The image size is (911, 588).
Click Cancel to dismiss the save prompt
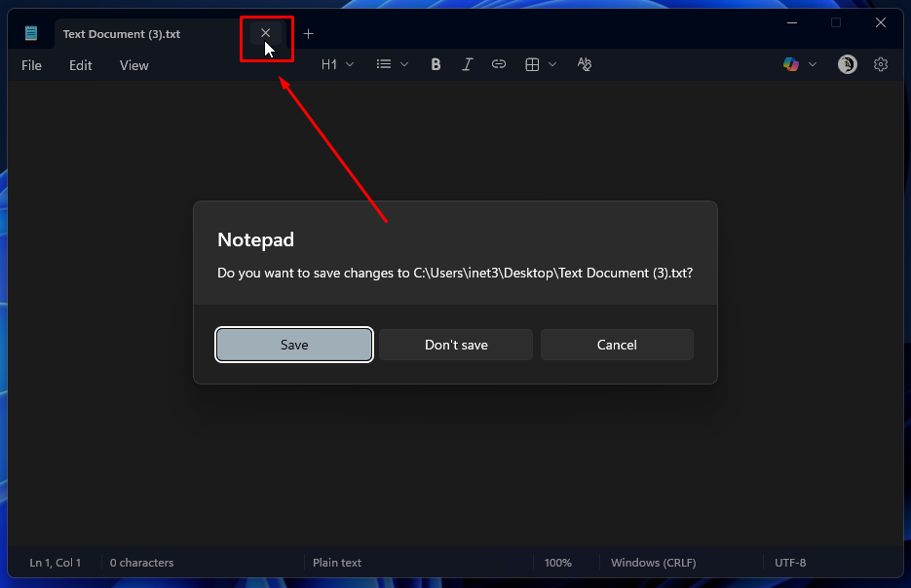tap(617, 345)
